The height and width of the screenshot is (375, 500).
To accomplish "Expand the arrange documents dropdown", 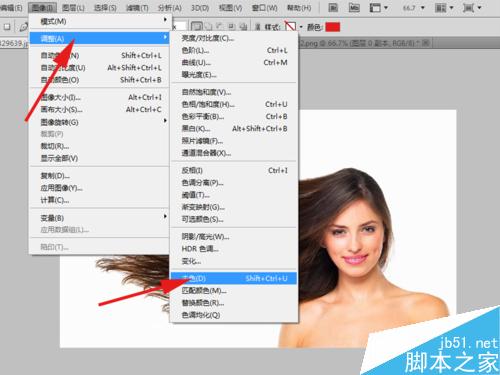I will click(444, 8).
